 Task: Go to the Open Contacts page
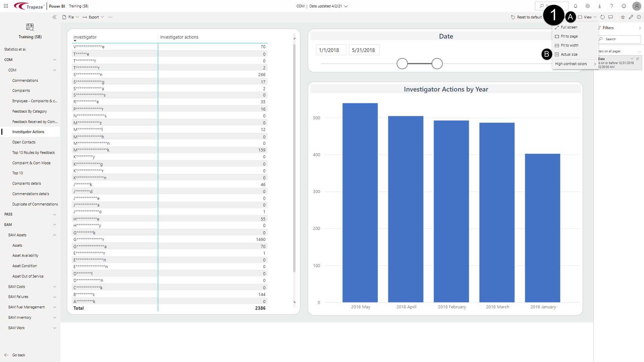24,142
